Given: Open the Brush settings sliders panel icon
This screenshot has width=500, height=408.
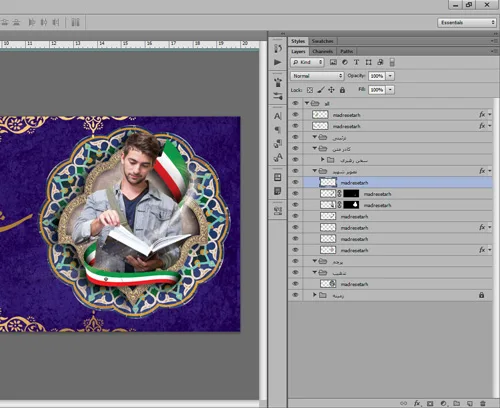Looking at the screenshot, I should [278, 96].
